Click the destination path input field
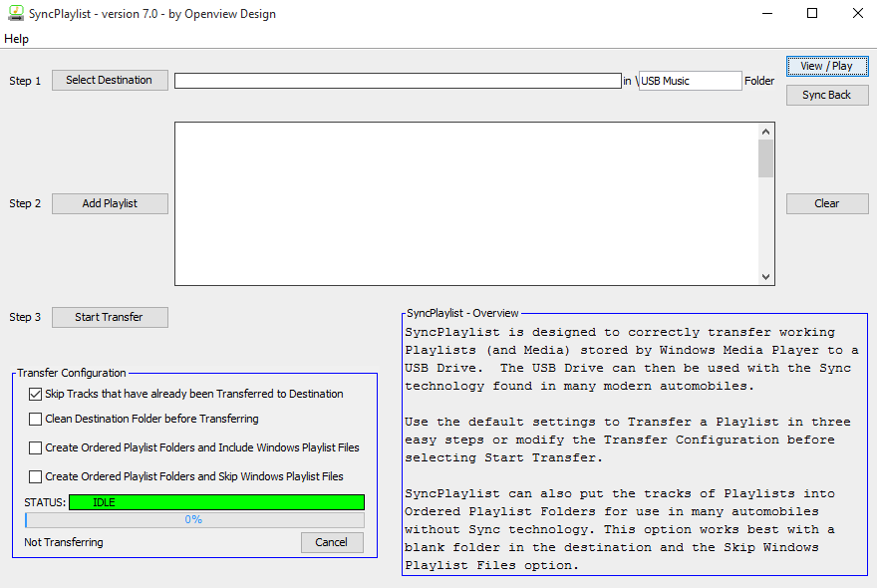This screenshot has width=877, height=588. point(398,81)
